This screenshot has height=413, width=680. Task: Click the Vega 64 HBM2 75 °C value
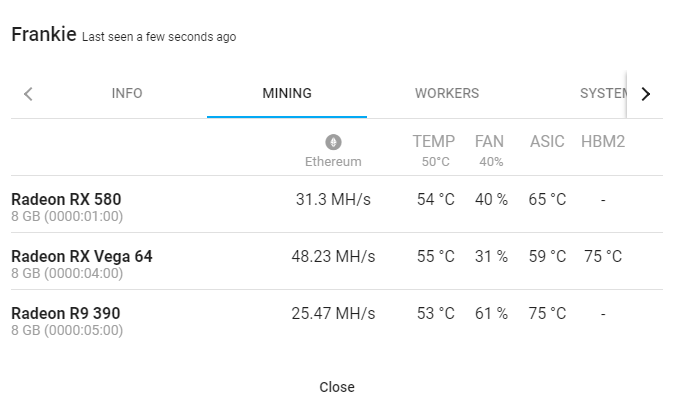tap(603, 256)
